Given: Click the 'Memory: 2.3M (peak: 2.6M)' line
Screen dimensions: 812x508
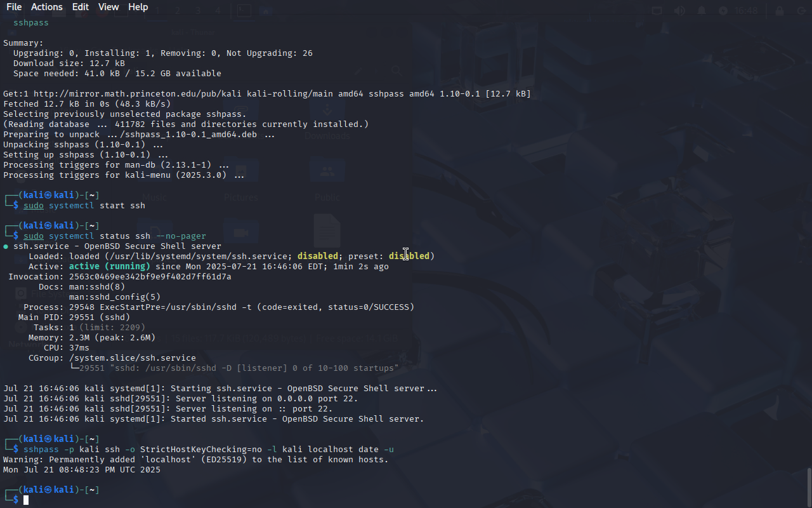Looking at the screenshot, I should [92, 338].
